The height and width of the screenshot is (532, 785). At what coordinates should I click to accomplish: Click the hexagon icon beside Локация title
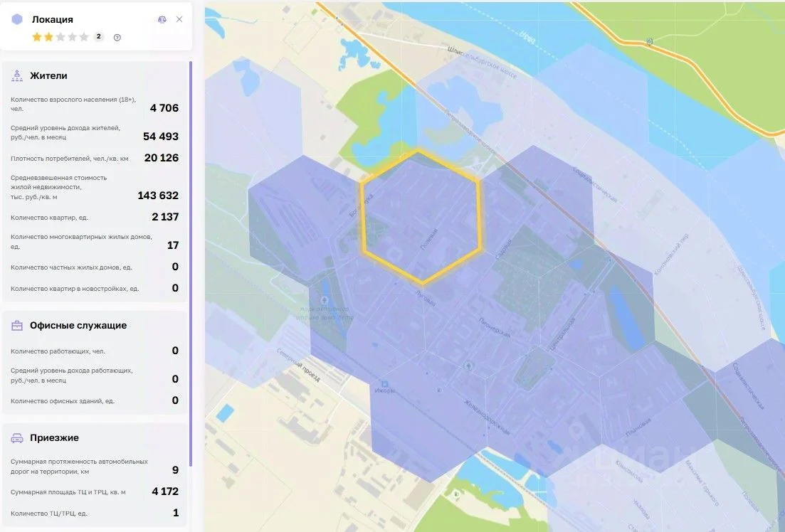(17, 19)
